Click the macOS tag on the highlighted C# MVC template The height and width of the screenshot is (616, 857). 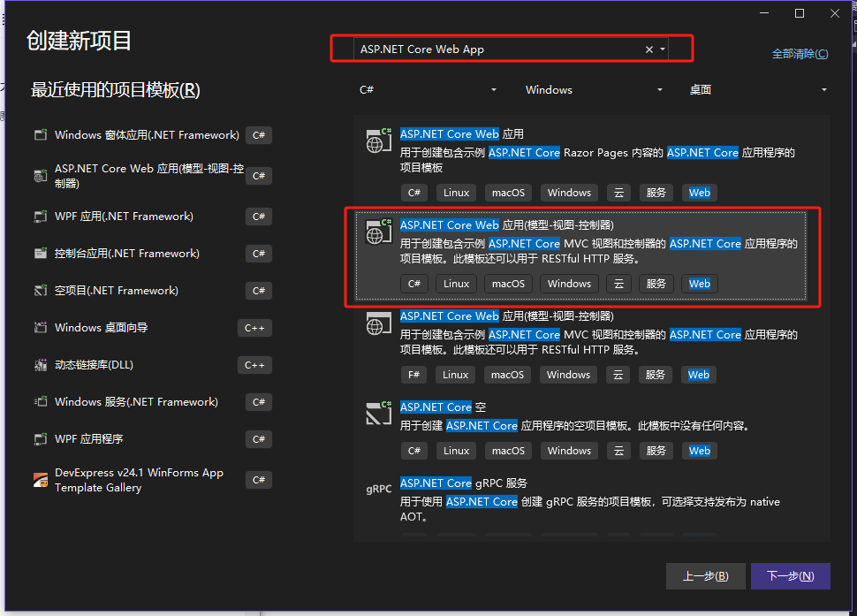(x=508, y=284)
